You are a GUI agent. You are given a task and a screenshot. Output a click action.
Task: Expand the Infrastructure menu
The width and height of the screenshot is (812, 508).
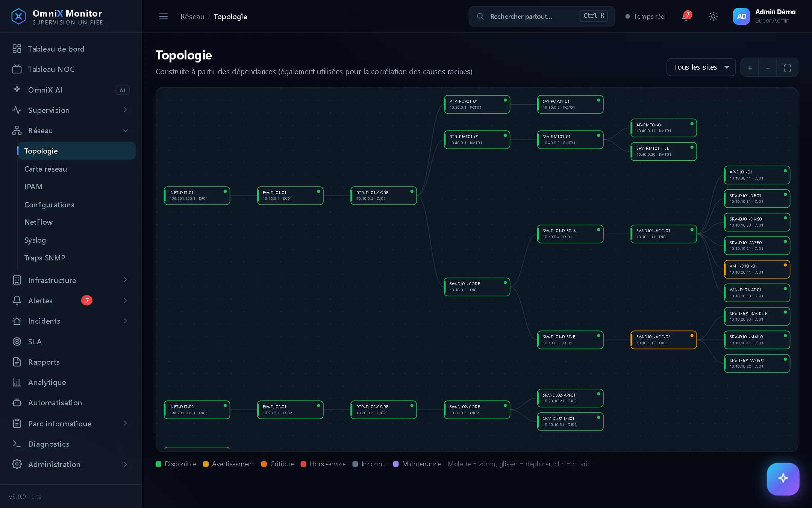71,280
